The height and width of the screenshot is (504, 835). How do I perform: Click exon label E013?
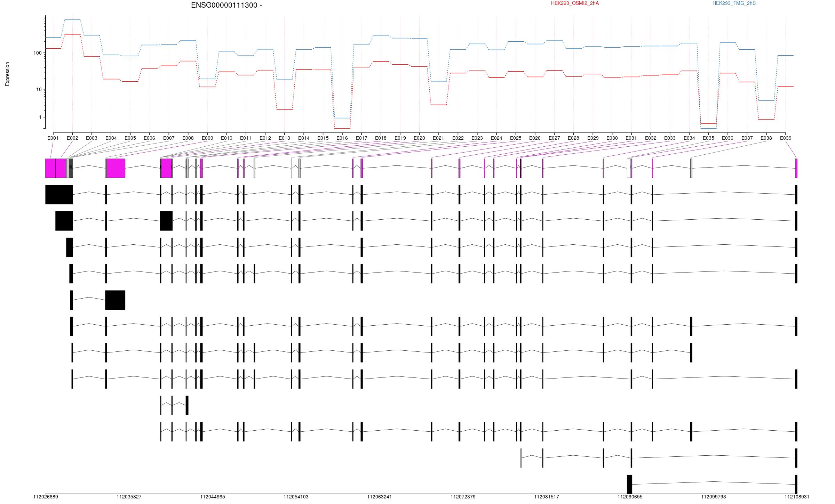(284, 138)
